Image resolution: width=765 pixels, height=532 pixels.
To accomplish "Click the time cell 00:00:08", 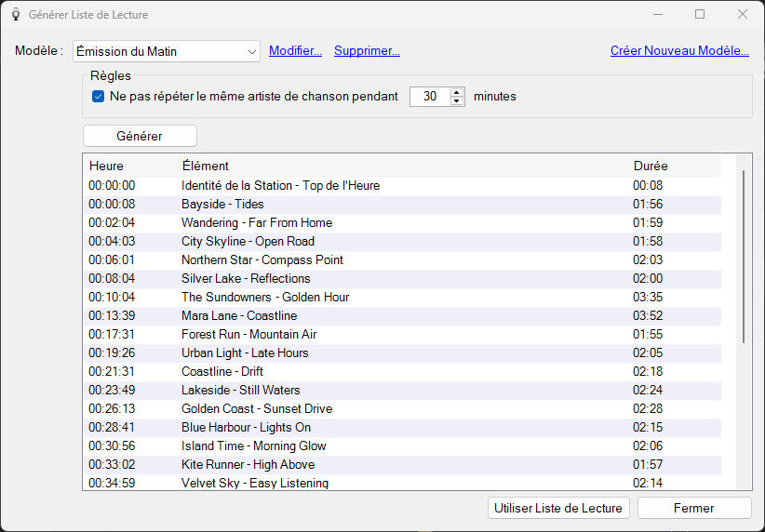I will point(112,204).
